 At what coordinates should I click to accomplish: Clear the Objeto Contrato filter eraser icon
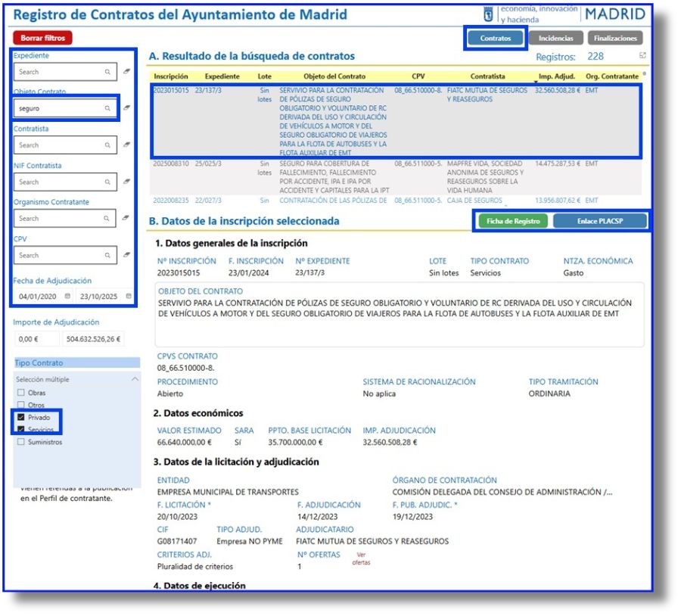[126, 107]
